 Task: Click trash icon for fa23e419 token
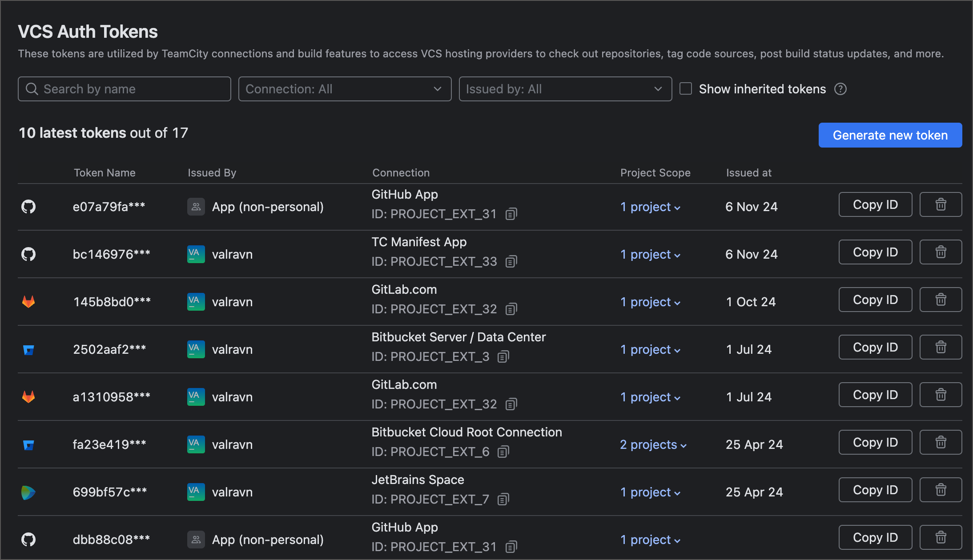(941, 442)
